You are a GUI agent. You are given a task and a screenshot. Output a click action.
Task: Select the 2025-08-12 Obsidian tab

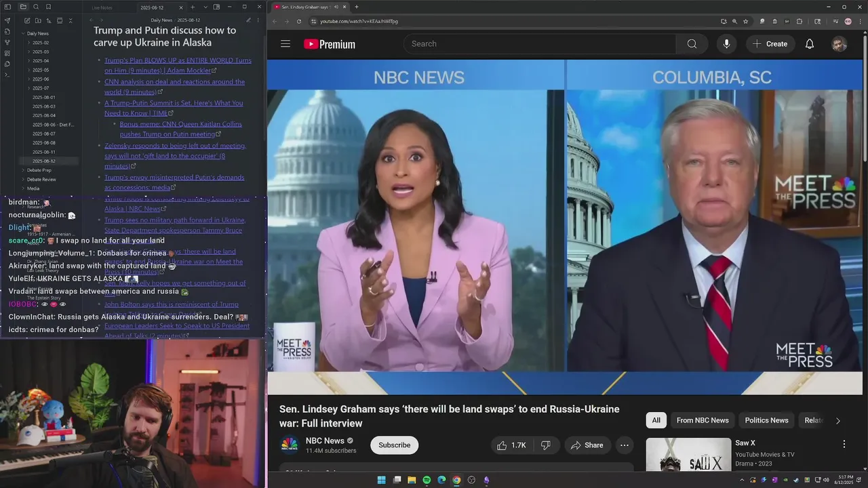point(160,7)
